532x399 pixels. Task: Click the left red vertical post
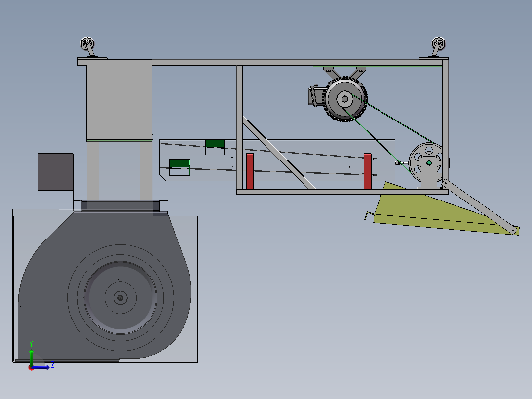(250, 170)
